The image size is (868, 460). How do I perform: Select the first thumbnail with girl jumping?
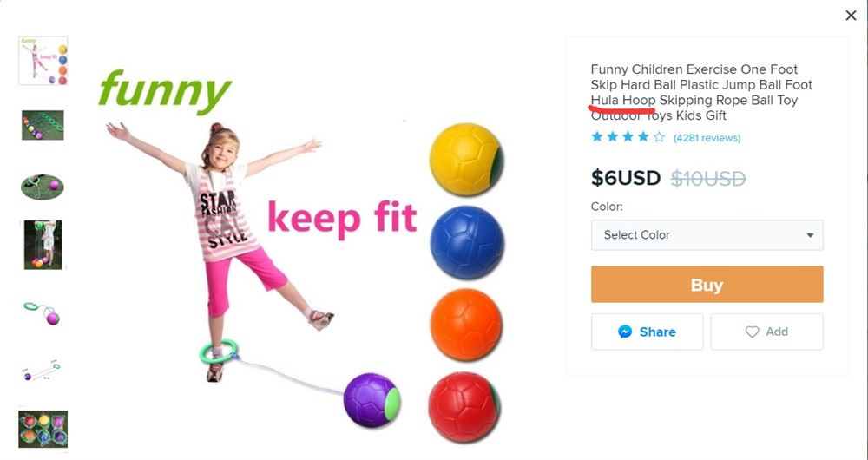tap(43, 61)
